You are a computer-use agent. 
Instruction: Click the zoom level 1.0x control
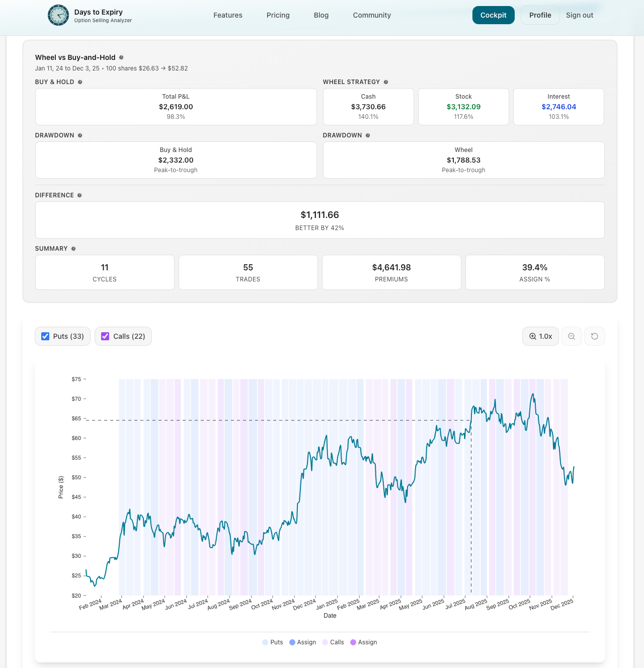point(540,336)
